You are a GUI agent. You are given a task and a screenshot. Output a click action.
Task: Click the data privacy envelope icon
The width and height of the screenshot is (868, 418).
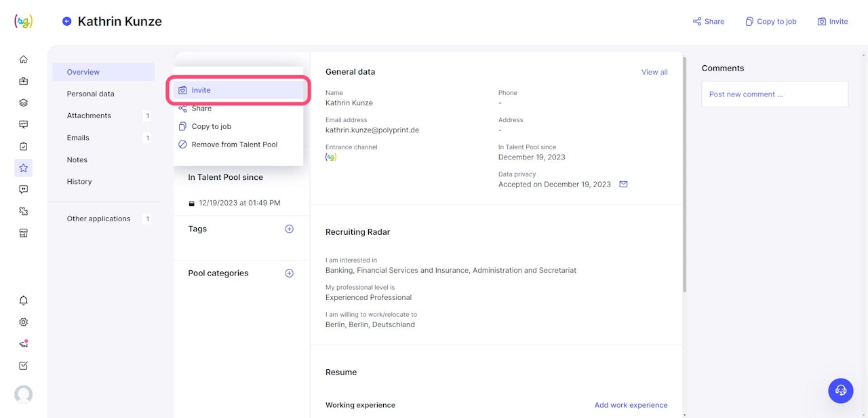coord(623,184)
